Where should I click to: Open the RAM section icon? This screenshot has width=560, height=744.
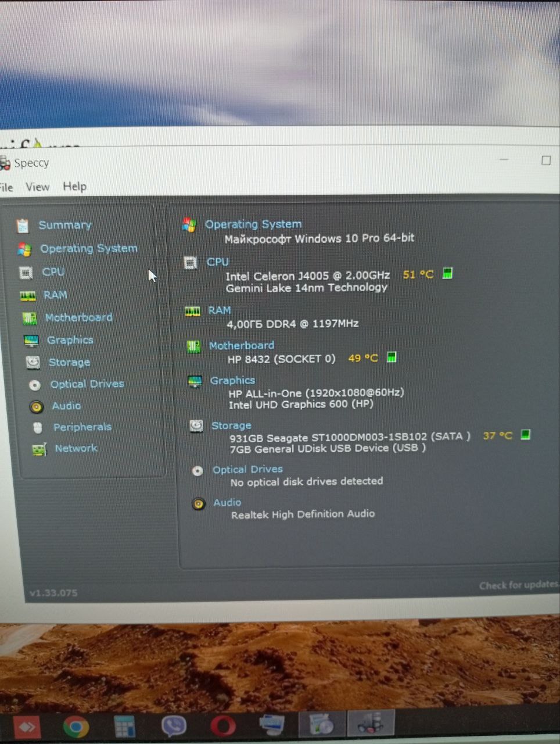pyautogui.click(x=28, y=296)
